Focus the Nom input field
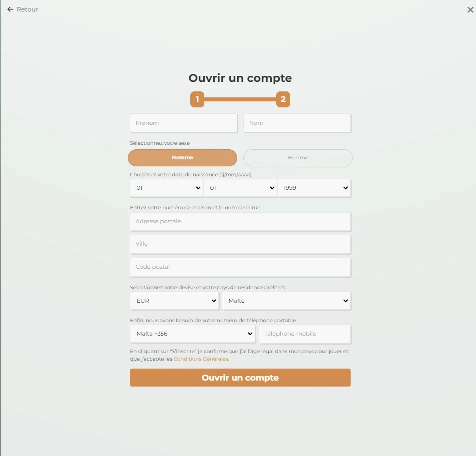The image size is (476, 456). 297,123
